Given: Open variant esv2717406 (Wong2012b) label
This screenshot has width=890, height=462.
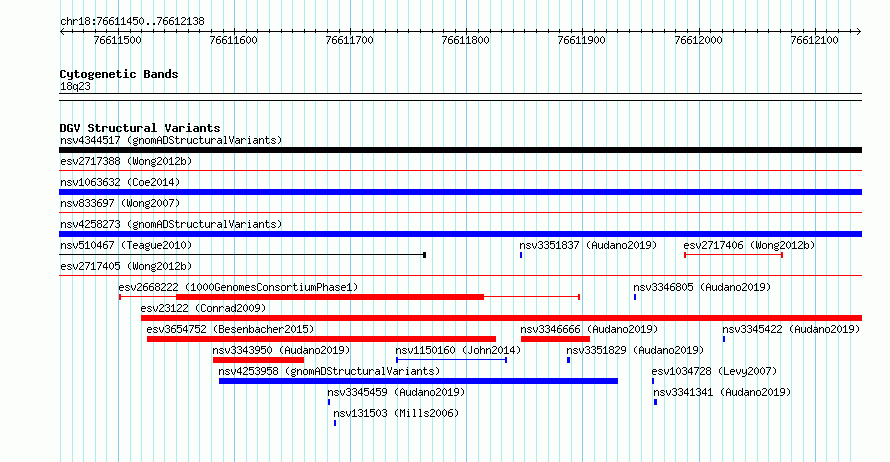Looking at the screenshot, I should point(749,245).
